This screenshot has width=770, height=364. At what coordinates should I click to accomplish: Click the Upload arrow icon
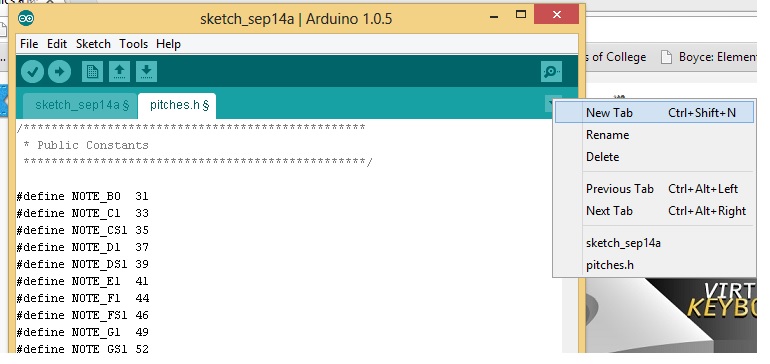point(59,72)
